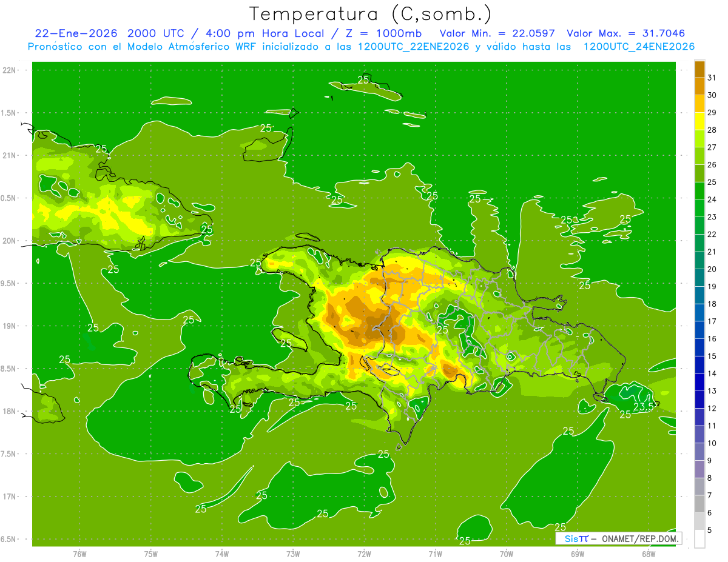
Task: Click the legend value '5'
Action: click(710, 530)
